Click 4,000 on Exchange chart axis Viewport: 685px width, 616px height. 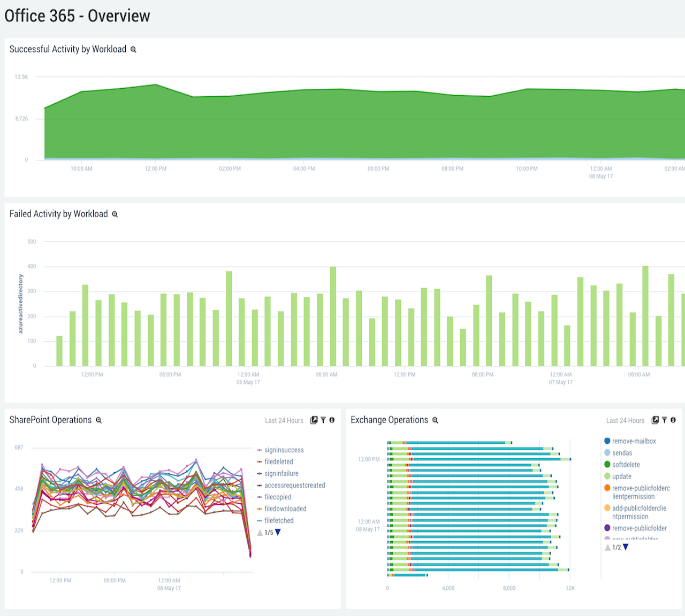click(448, 588)
